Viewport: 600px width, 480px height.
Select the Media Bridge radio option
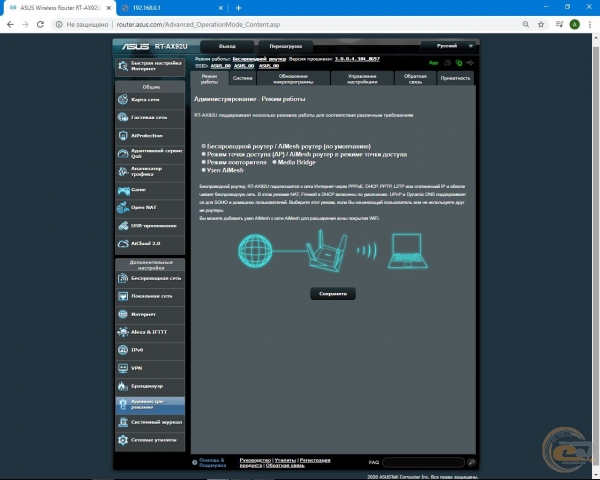(x=274, y=162)
